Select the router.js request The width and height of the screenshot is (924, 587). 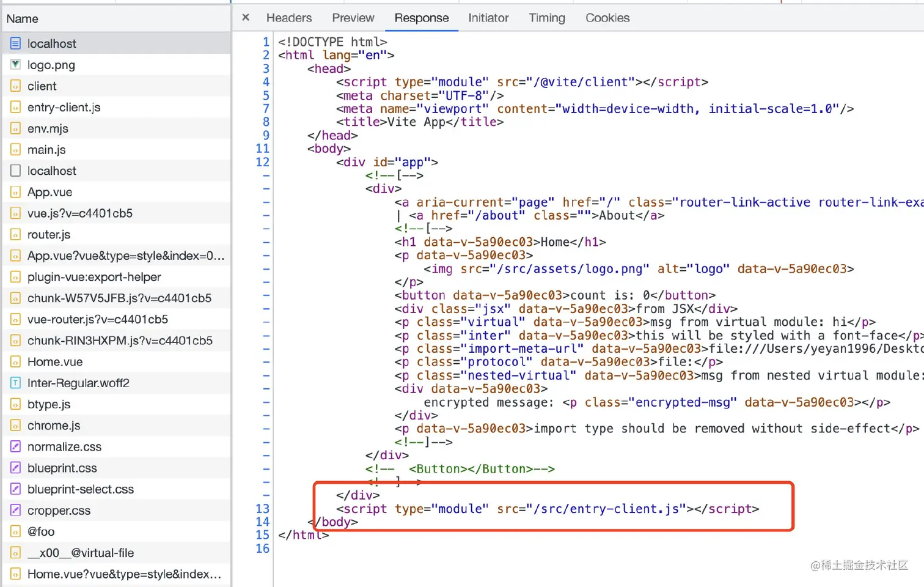click(x=116, y=234)
